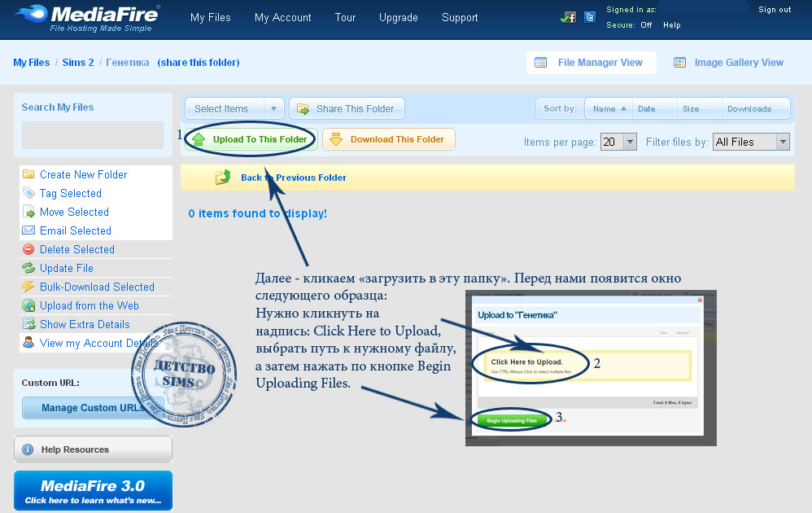Click Tag Selected link
Screen dimensions: 812x513
coord(71,193)
